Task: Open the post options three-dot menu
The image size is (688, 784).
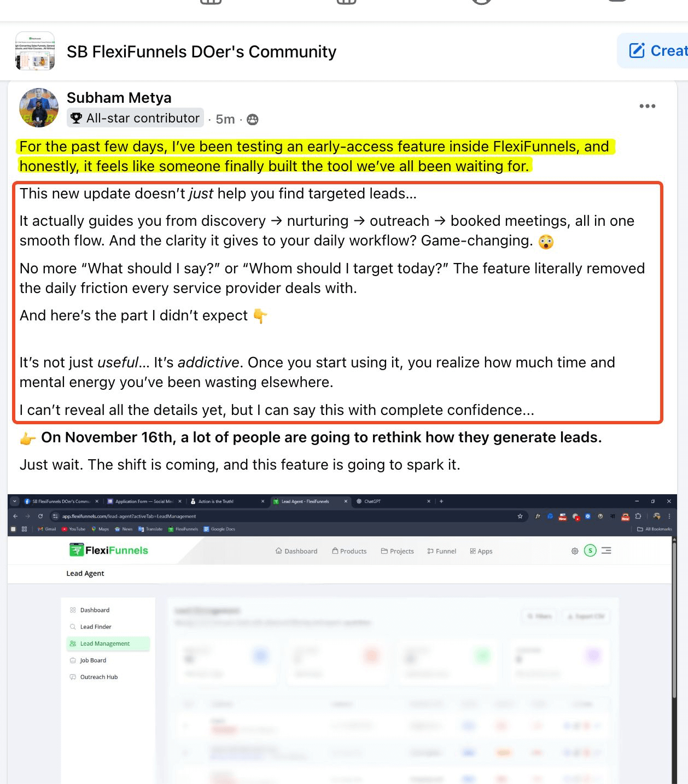Action: (x=647, y=106)
